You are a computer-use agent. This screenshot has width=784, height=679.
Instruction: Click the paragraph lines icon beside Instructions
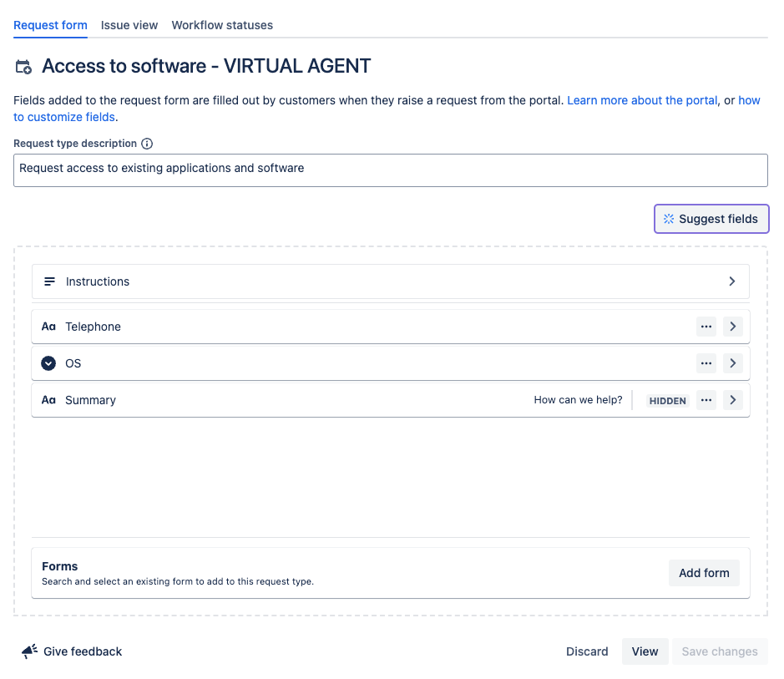[x=49, y=281]
